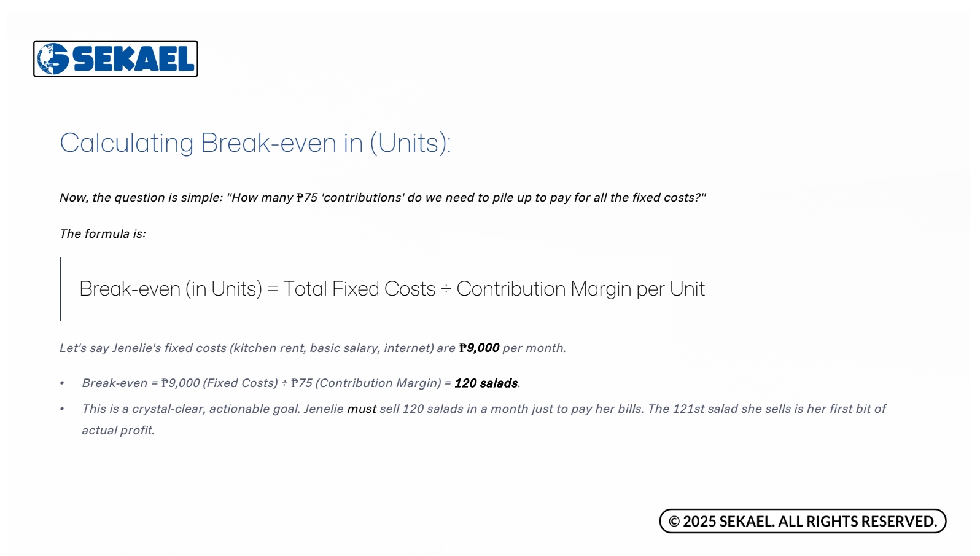
Task: Click the bold ₱9,000 fixed cost figure
Action: [479, 348]
